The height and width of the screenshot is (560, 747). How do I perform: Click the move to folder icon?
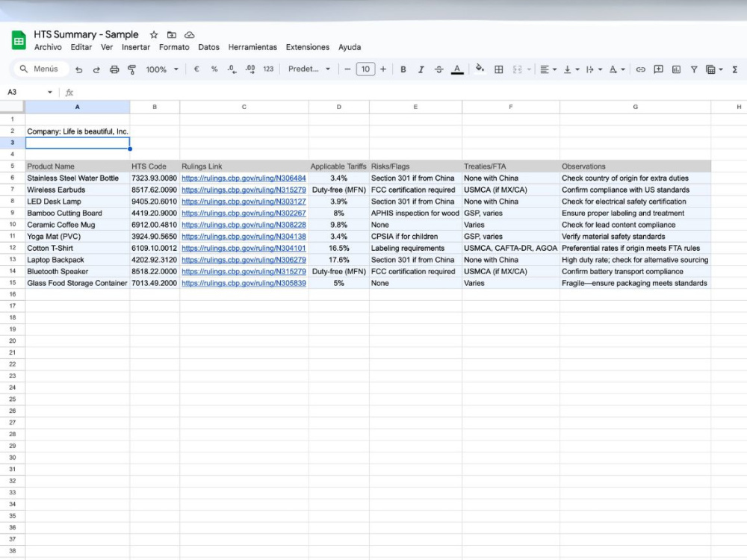coord(172,35)
